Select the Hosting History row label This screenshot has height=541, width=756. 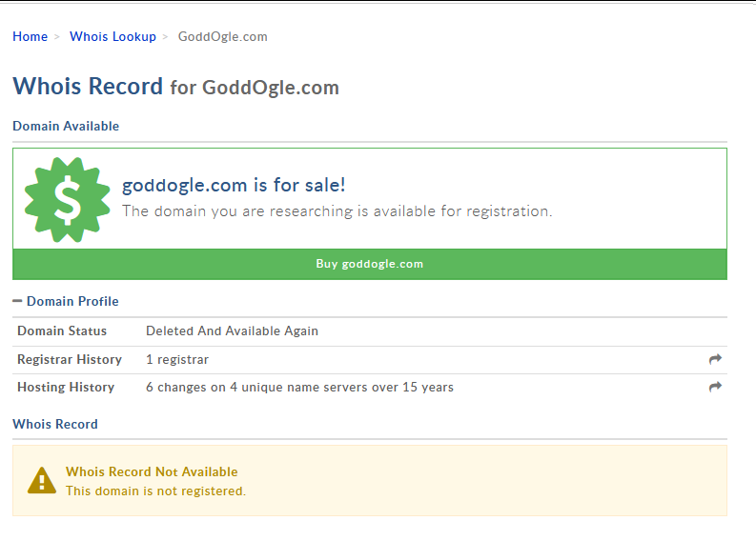66,387
